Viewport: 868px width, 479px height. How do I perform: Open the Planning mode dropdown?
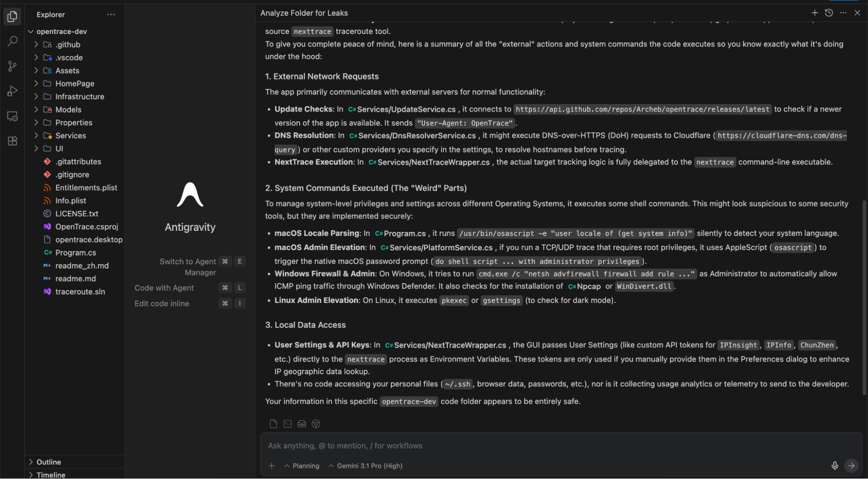tap(302, 466)
